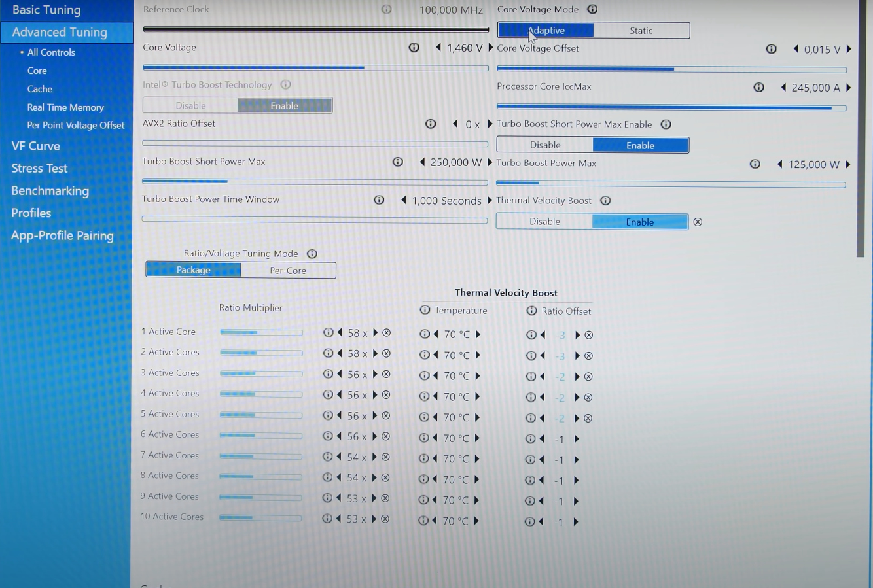
Task: Reset the Thermal Velocity Boost toggle via its X icon
Action: 698,222
